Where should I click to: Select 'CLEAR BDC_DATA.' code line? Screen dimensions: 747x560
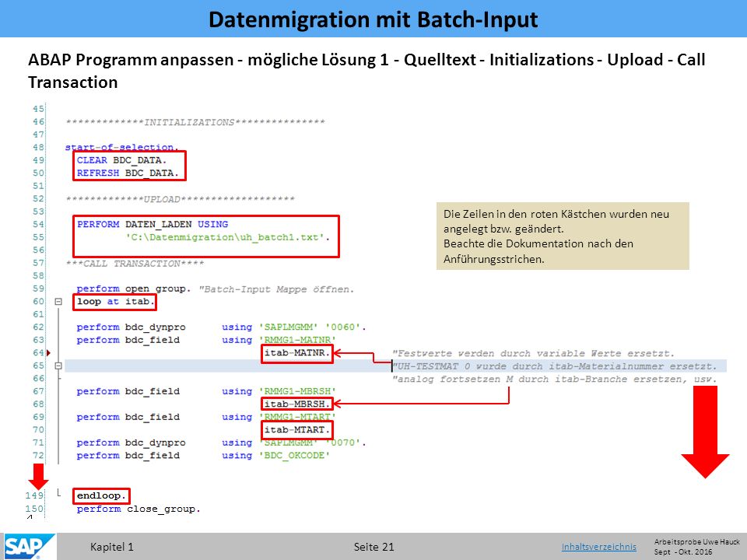pyautogui.click(x=122, y=160)
